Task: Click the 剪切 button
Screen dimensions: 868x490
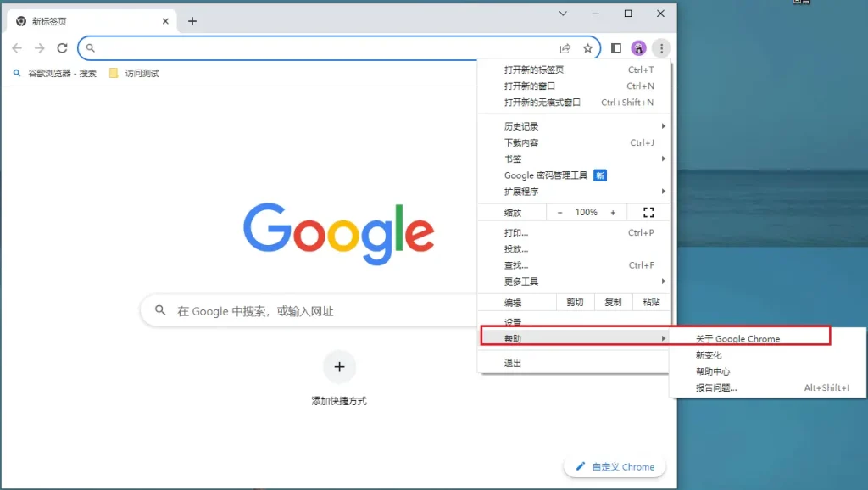Action: coord(576,303)
